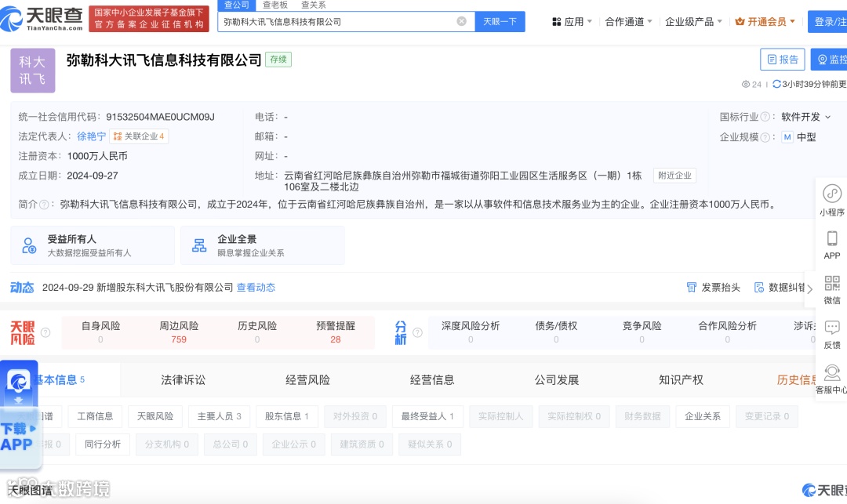Open 周边风险 759 risk item
Viewport: 847px width, 504px height.
[x=179, y=332]
